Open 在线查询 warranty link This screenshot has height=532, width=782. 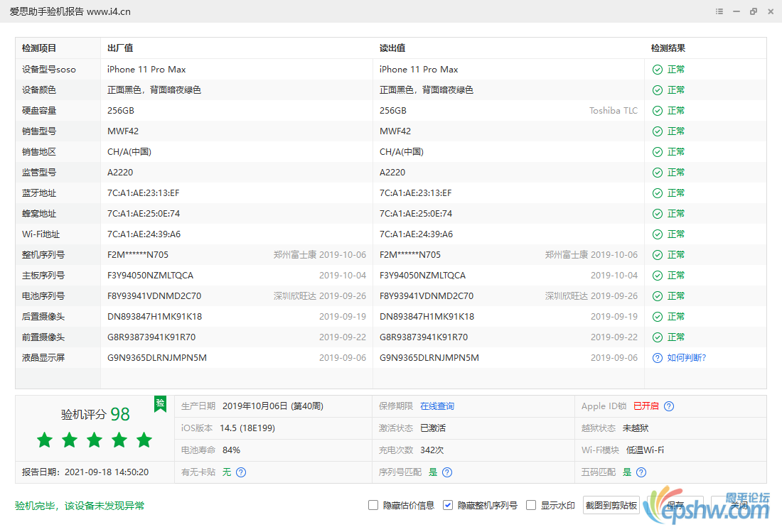click(x=437, y=406)
